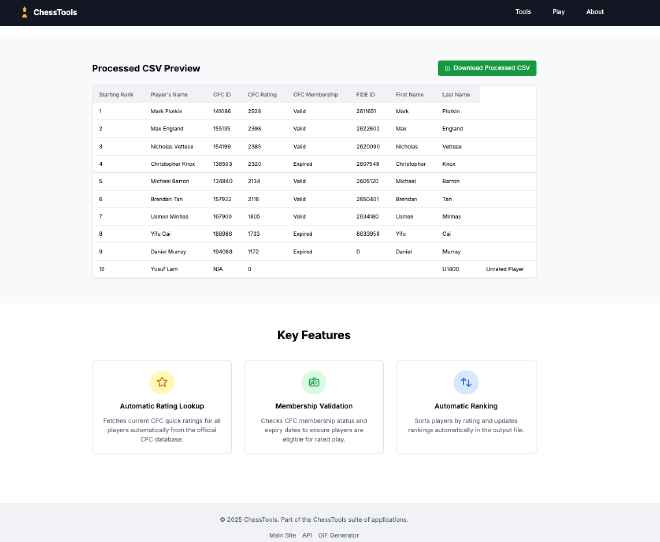Open the GIF Generator footer link
The height and width of the screenshot is (542, 660).
[340, 535]
